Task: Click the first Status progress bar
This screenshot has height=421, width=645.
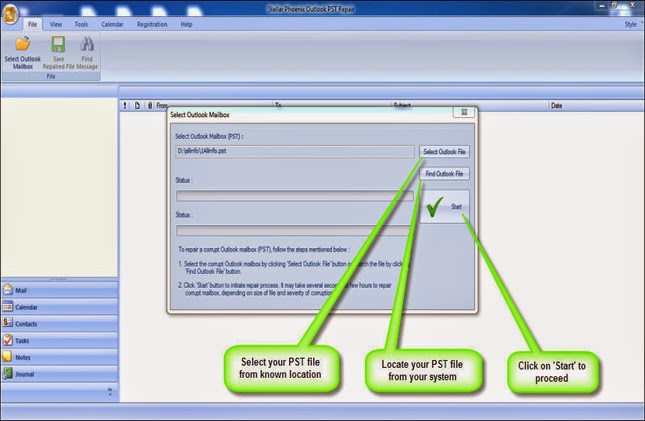Action: (x=295, y=196)
